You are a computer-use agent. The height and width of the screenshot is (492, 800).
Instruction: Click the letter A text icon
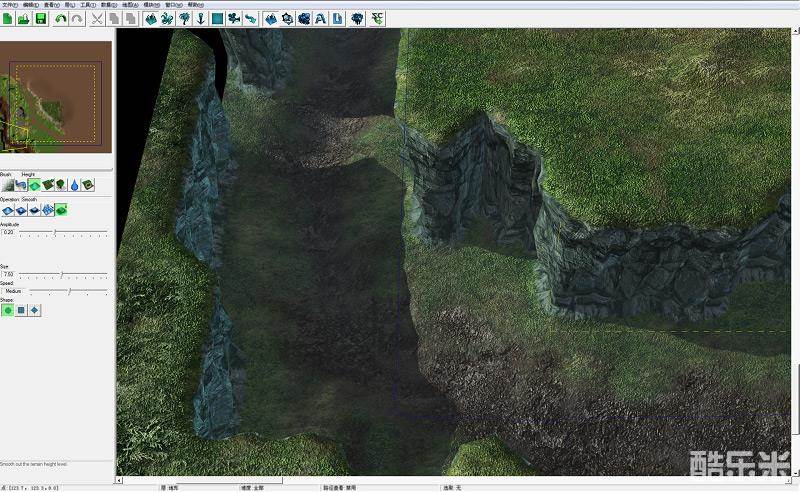320,19
